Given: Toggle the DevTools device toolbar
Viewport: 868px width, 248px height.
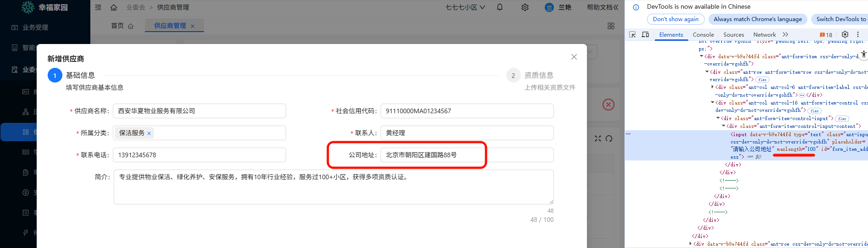Looking at the screenshot, I should [645, 35].
